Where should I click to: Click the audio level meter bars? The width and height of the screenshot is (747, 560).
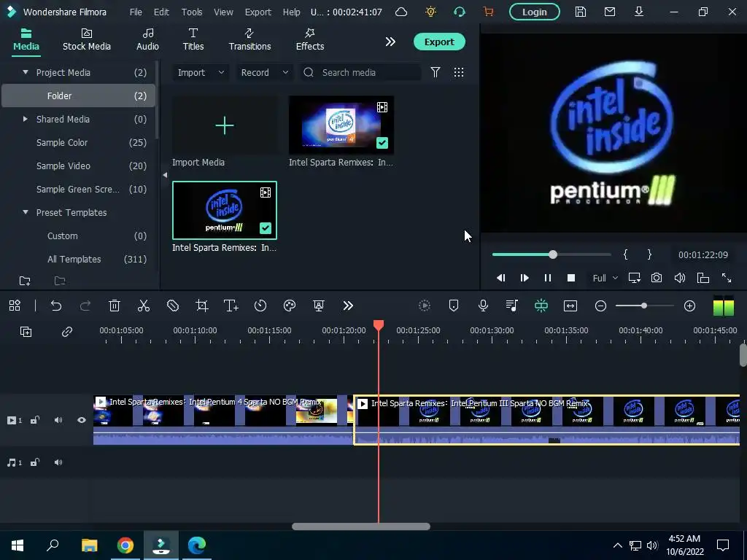723,306
